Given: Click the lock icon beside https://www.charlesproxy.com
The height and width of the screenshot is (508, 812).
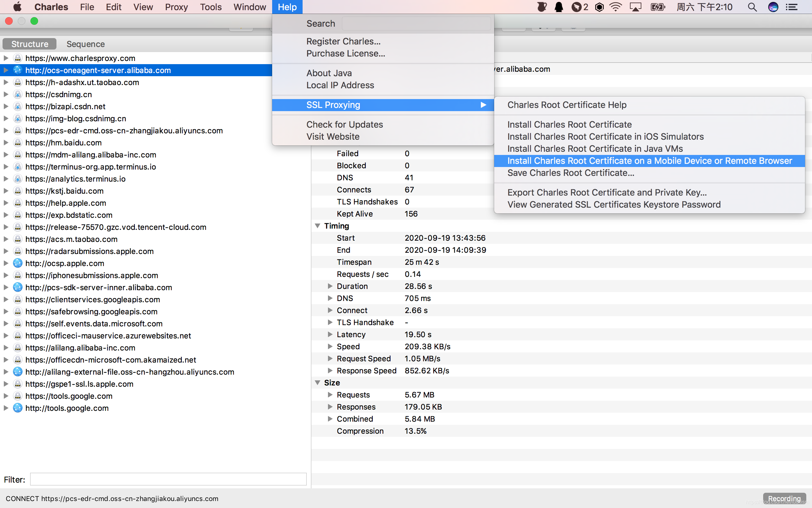Looking at the screenshot, I should click(x=18, y=58).
